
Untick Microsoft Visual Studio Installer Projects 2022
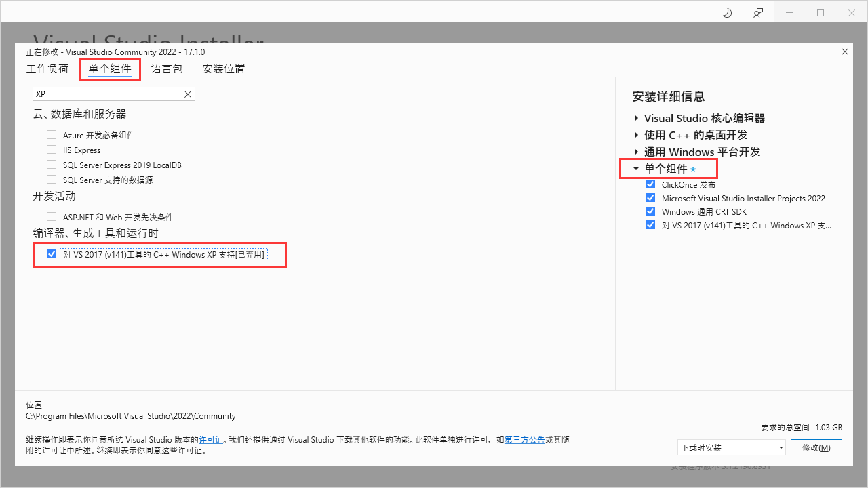tap(650, 198)
